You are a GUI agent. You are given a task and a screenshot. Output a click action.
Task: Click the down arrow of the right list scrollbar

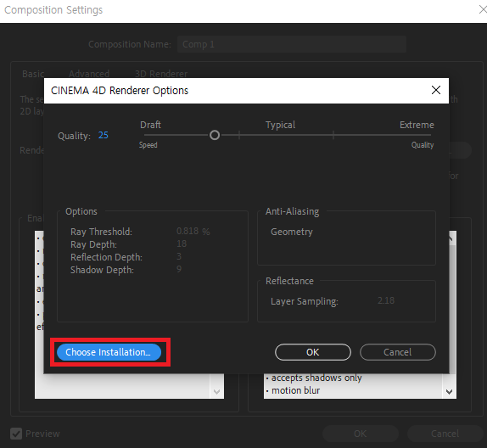[449, 392]
